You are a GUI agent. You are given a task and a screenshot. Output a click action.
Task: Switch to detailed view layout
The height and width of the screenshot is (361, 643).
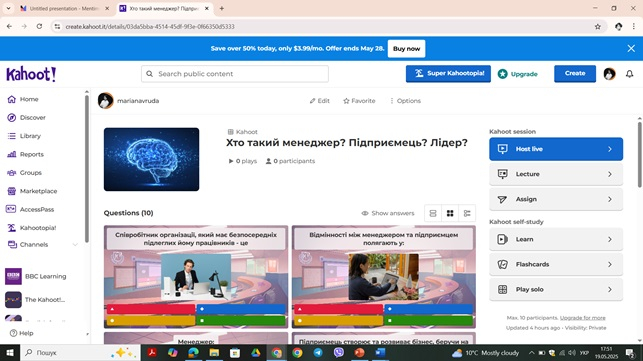click(x=467, y=213)
